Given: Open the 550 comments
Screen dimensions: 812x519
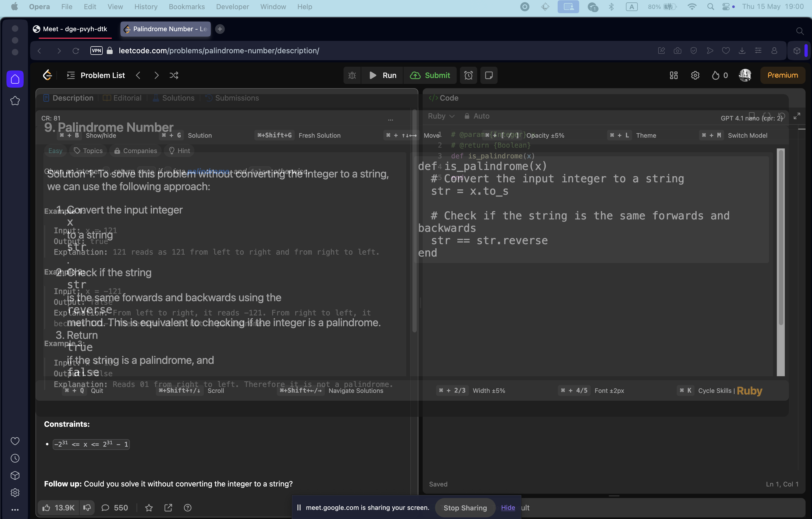Looking at the screenshot, I should coord(115,507).
